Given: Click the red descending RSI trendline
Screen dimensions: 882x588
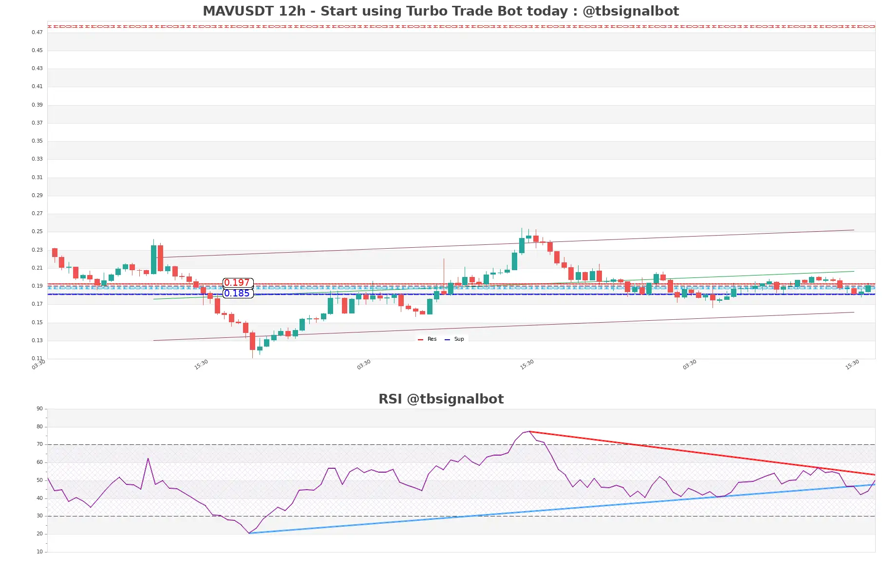Looking at the screenshot, I should click(x=701, y=453).
